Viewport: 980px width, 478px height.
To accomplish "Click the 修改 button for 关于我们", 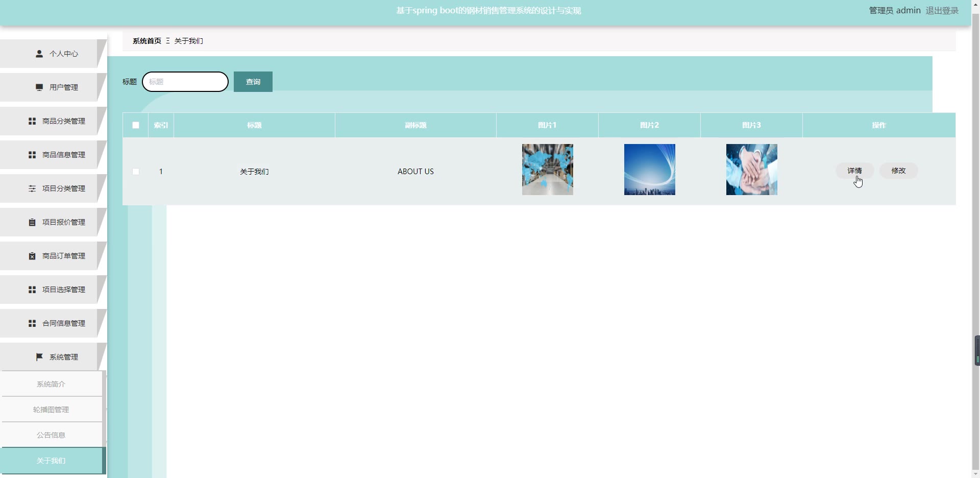I will [899, 171].
